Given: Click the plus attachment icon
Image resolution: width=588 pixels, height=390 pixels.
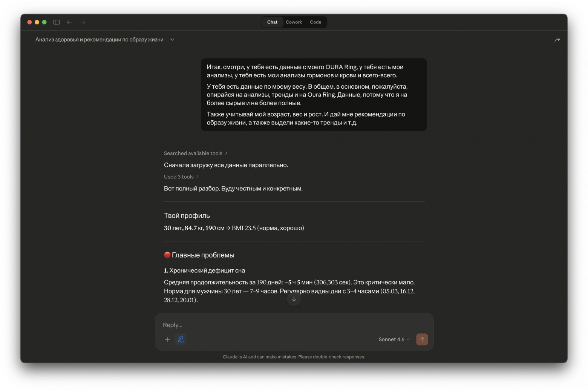Looking at the screenshot, I should tap(167, 339).
